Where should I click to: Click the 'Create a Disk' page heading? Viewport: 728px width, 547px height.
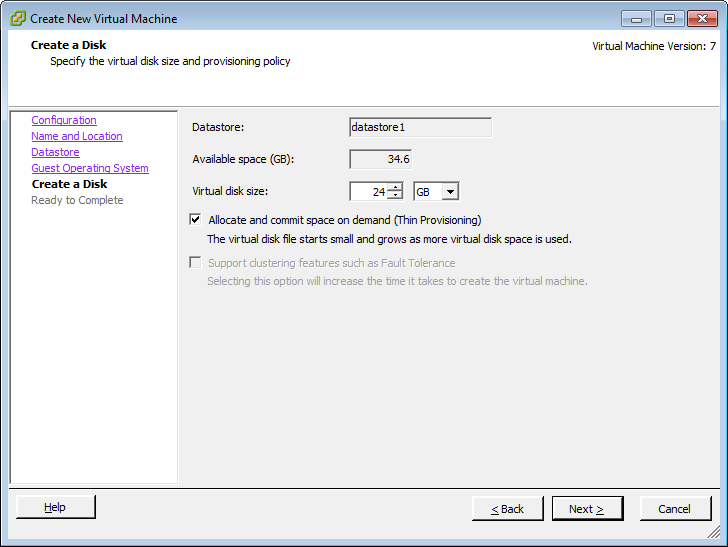69,45
